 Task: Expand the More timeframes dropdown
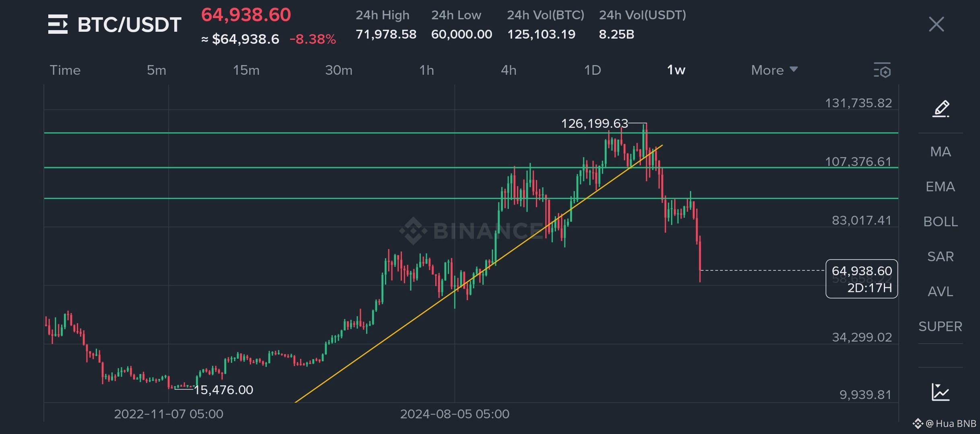(x=774, y=70)
